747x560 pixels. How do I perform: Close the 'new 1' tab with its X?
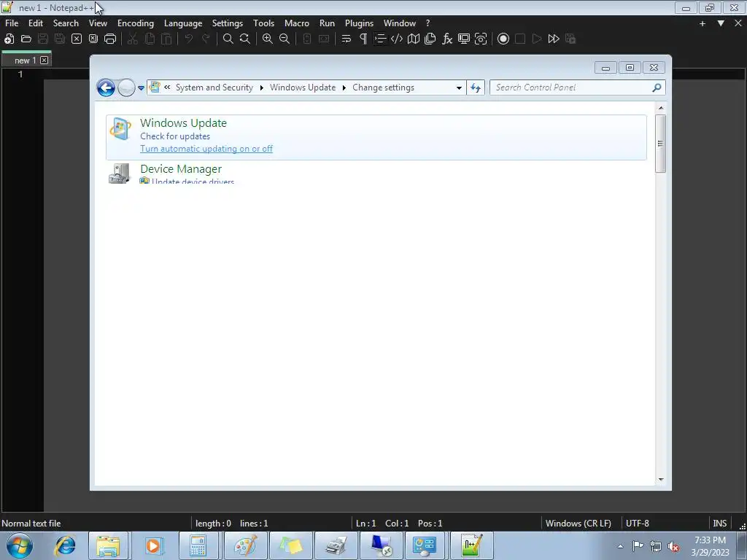pyautogui.click(x=44, y=60)
